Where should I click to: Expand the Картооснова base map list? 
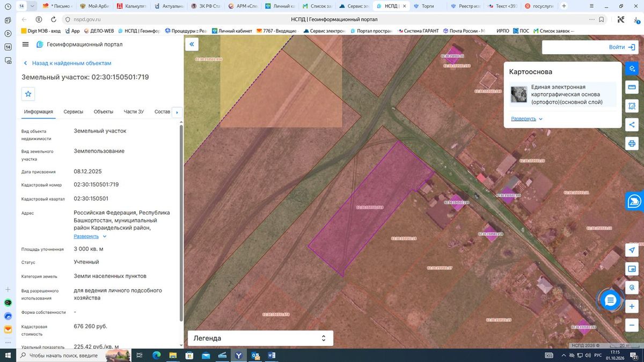pos(526,119)
